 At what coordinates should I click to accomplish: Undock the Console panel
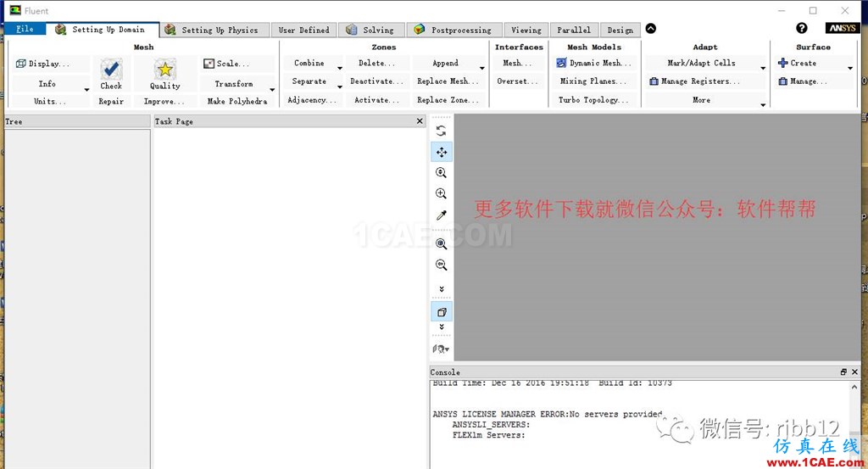tap(843, 372)
